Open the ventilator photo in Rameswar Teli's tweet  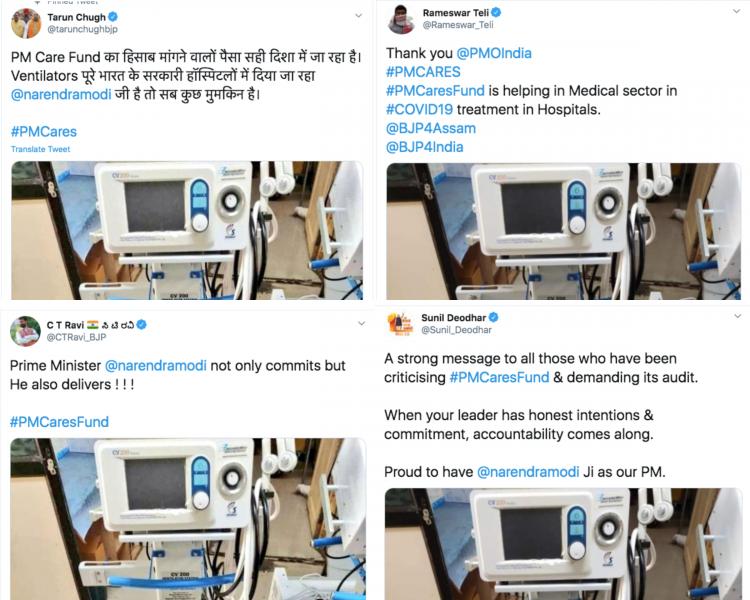pyautogui.click(x=563, y=232)
